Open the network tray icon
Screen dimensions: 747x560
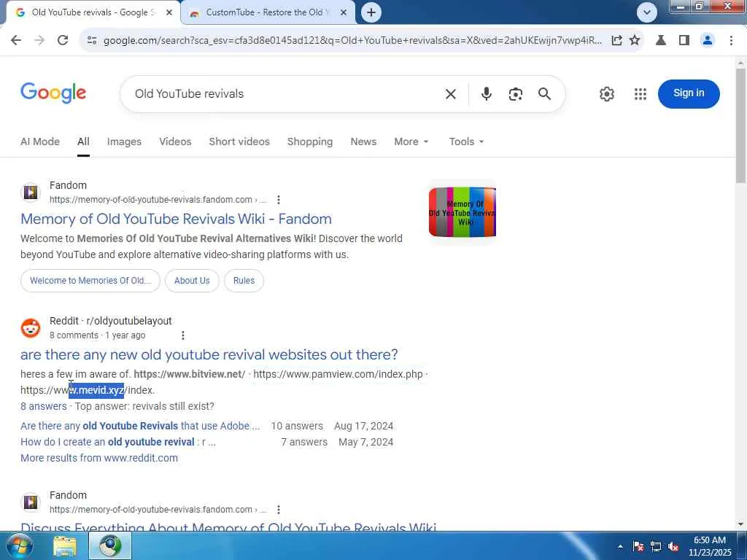coord(656,546)
